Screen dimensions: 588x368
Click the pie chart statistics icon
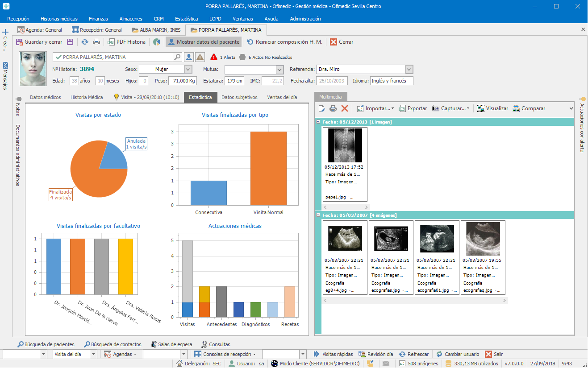click(157, 42)
